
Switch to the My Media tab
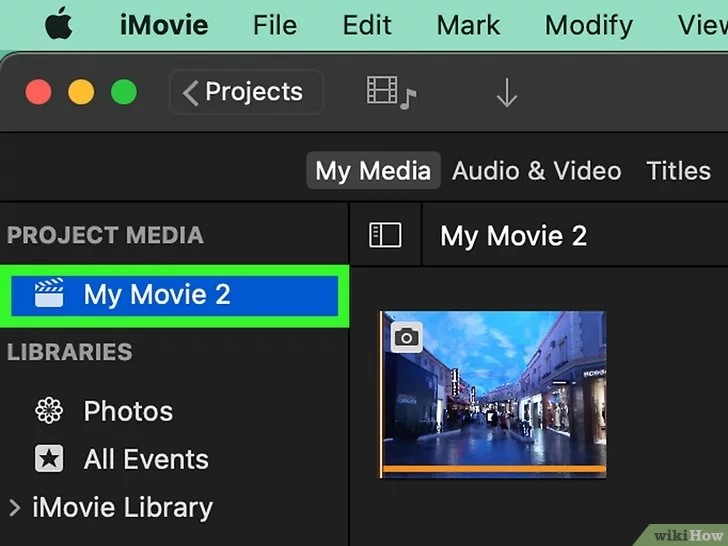373,170
